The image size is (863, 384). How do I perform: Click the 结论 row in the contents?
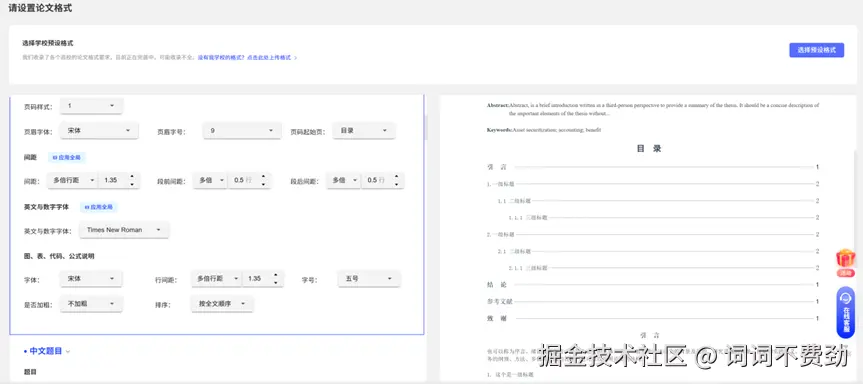tap(653, 284)
